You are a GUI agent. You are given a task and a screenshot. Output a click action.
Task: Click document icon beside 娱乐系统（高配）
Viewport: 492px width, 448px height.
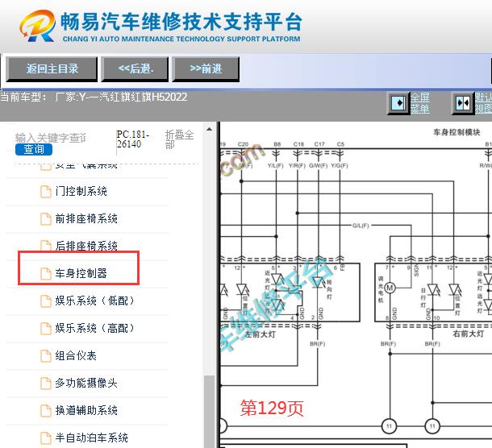coord(46,329)
